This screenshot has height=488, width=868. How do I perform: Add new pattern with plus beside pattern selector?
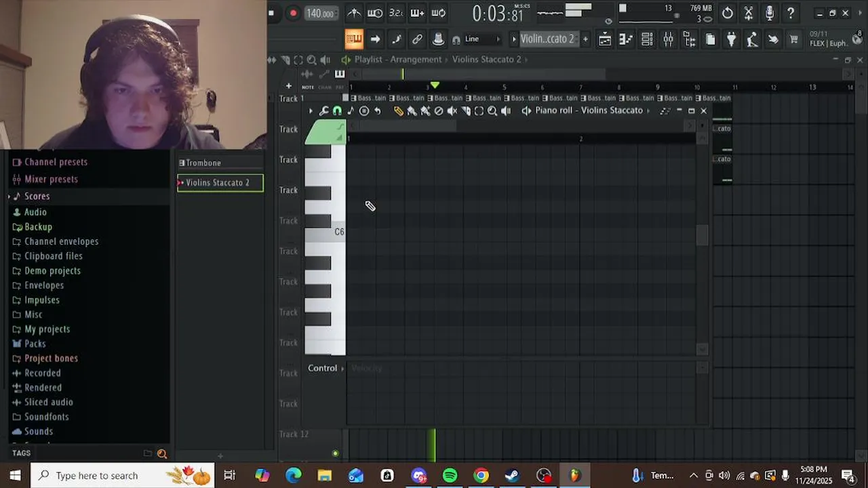[585, 39]
